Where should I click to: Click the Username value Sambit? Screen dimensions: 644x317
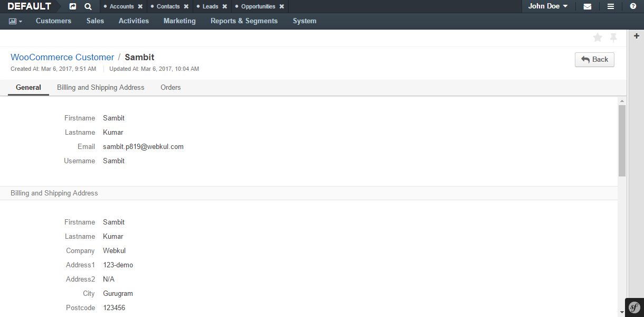click(113, 161)
